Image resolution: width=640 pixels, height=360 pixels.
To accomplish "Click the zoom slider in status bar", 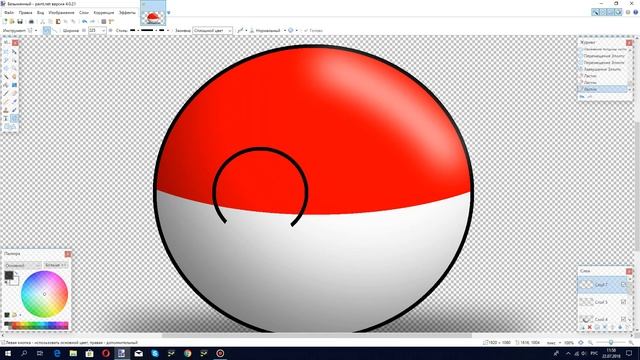I will (x=611, y=342).
